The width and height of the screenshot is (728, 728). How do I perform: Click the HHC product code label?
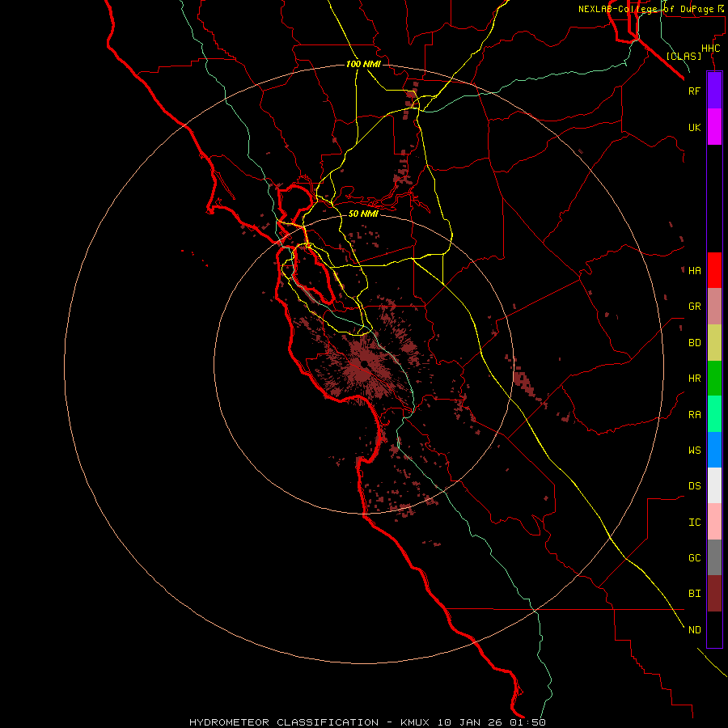pyautogui.click(x=710, y=49)
